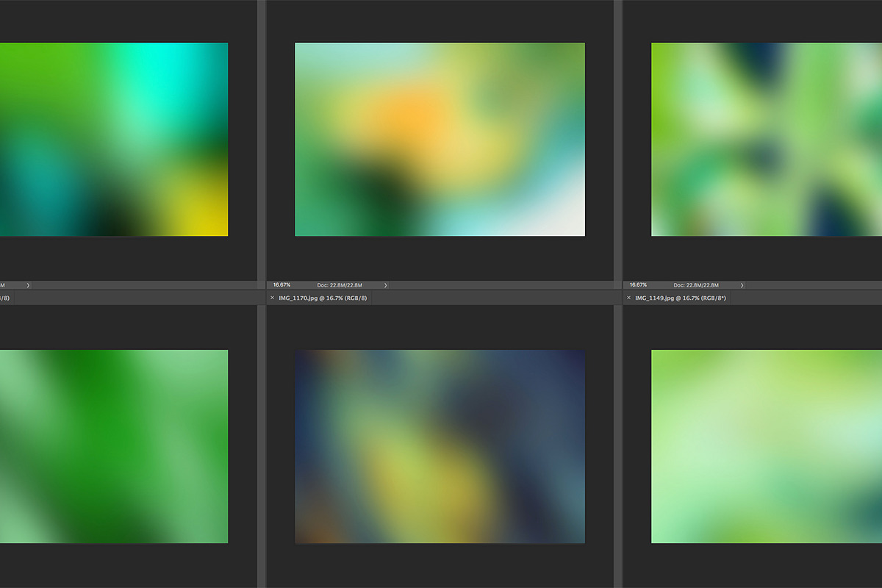The height and width of the screenshot is (588, 882).
Task: Open status bar arrow menu above IMG_1149.jpg tab
Action: click(742, 285)
